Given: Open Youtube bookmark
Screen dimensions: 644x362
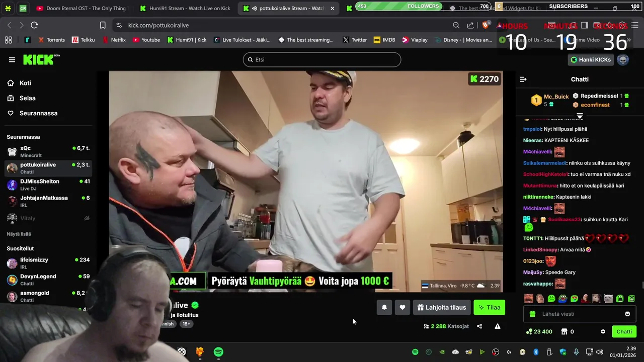Looking at the screenshot, I should coord(146,40).
